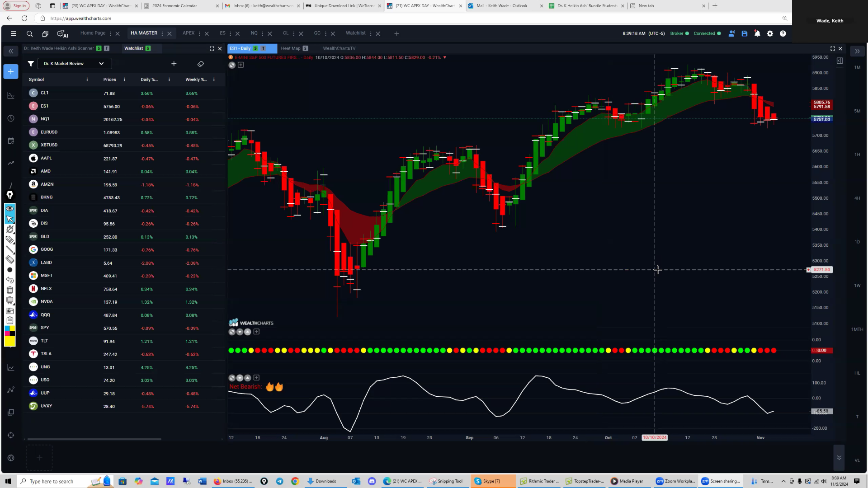The image size is (868, 488).
Task: Select the 4H timeframe
Action: pyautogui.click(x=857, y=198)
